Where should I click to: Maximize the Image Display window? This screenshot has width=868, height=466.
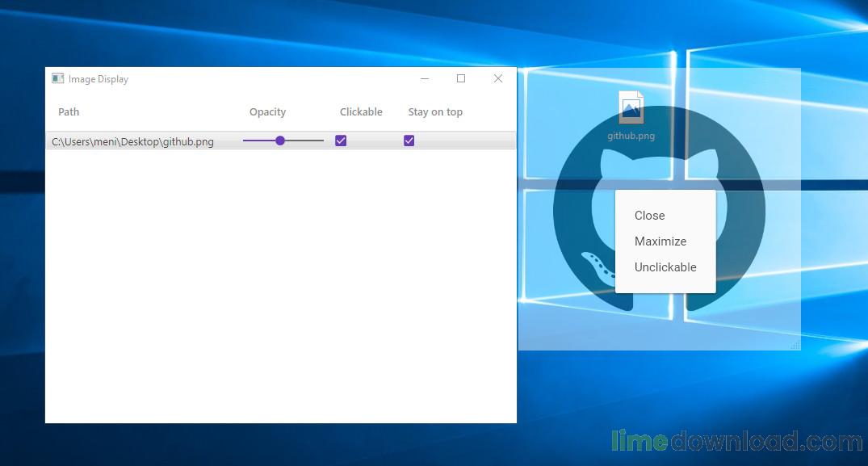click(x=460, y=78)
